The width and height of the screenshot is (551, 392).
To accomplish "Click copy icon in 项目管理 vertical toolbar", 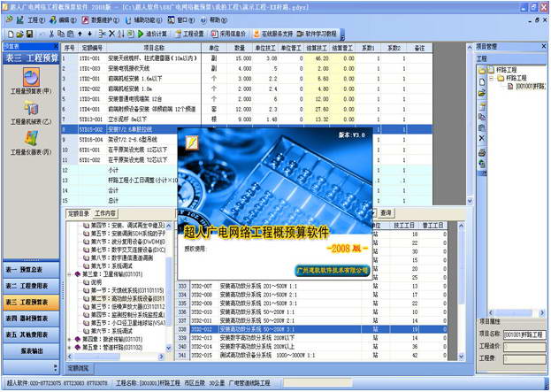I will 482,117.
